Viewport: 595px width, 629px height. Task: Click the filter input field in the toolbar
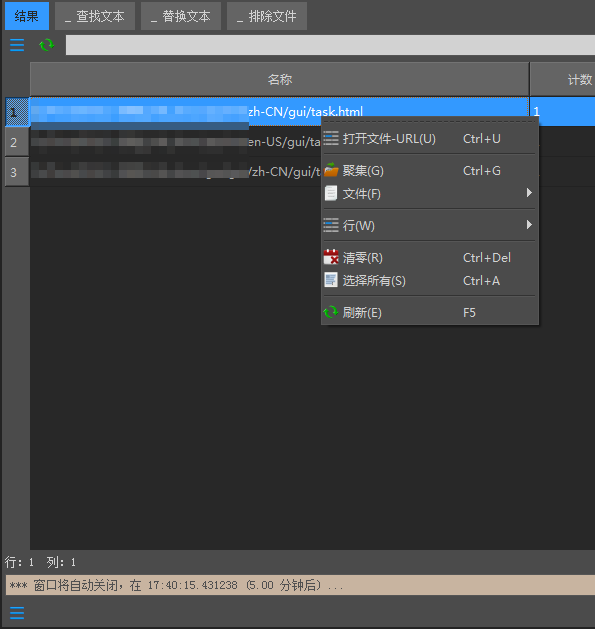330,45
